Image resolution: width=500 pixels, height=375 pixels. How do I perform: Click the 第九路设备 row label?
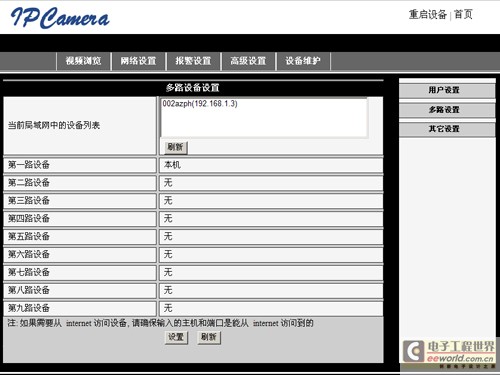[x=29, y=308]
